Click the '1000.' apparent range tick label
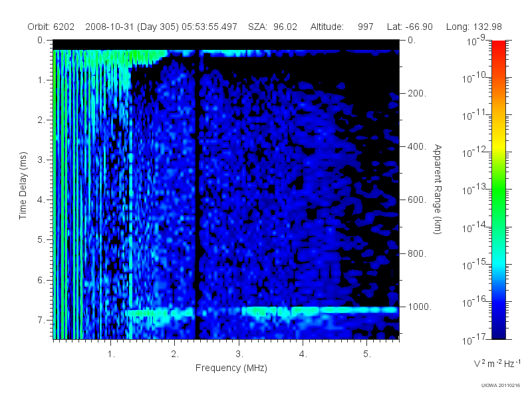 420,307
